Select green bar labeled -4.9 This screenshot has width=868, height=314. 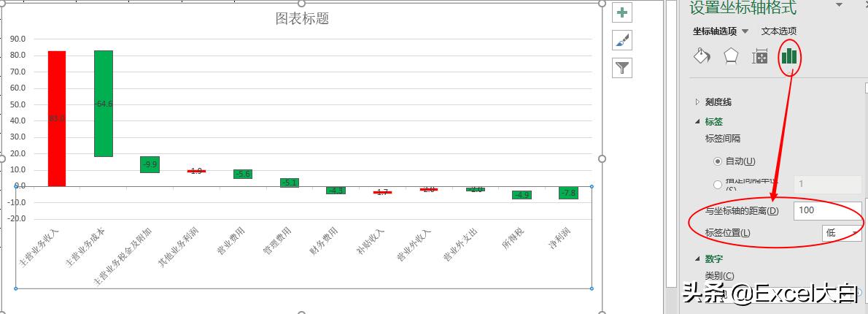(x=522, y=194)
